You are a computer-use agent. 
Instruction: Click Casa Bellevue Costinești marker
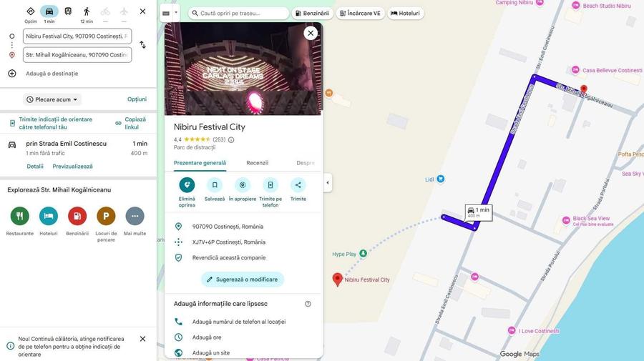tap(576, 70)
